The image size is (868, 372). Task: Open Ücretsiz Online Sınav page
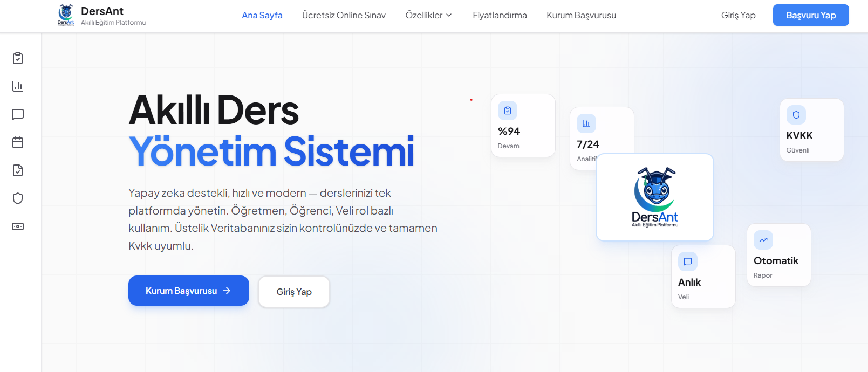coord(344,15)
